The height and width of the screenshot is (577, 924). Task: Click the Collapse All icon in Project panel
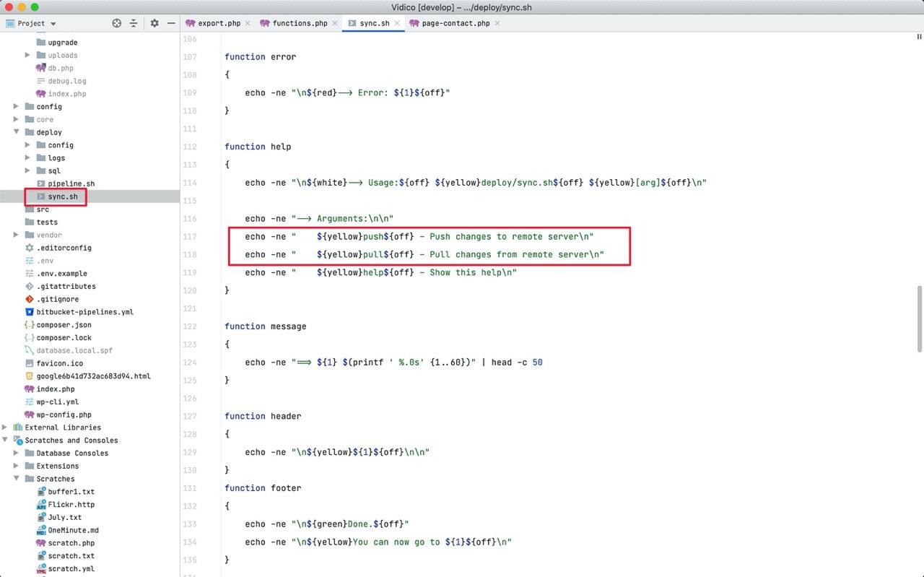[134, 23]
